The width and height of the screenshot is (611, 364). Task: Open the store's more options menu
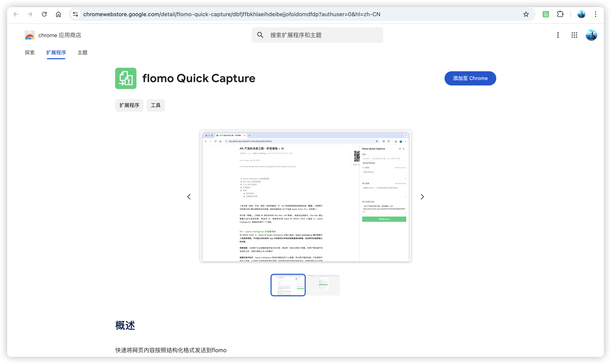[558, 35]
